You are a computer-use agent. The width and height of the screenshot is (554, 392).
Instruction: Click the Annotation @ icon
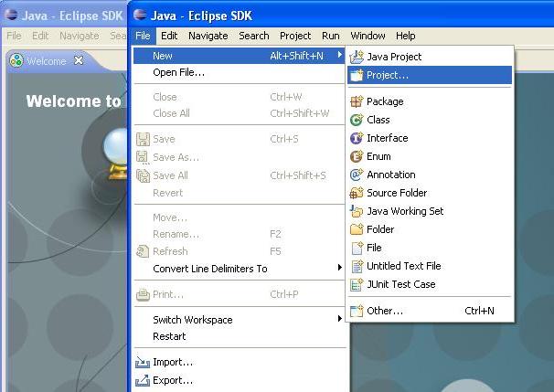pos(357,175)
